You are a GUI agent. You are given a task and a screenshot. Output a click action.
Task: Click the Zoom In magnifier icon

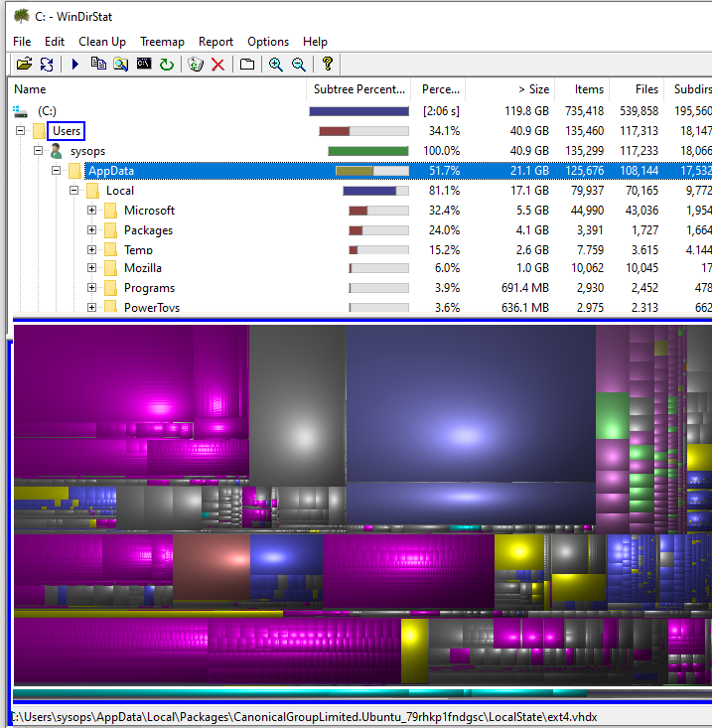276,65
